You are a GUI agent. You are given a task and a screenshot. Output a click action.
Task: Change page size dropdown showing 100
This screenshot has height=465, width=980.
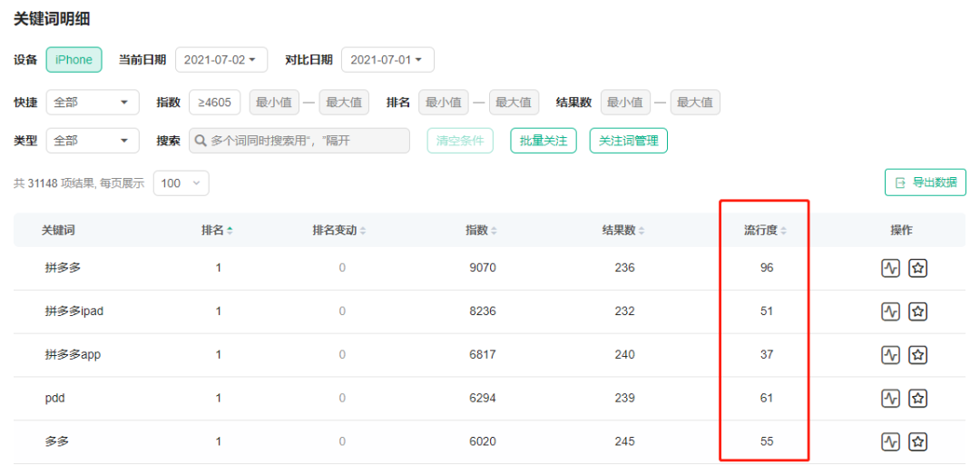click(181, 183)
